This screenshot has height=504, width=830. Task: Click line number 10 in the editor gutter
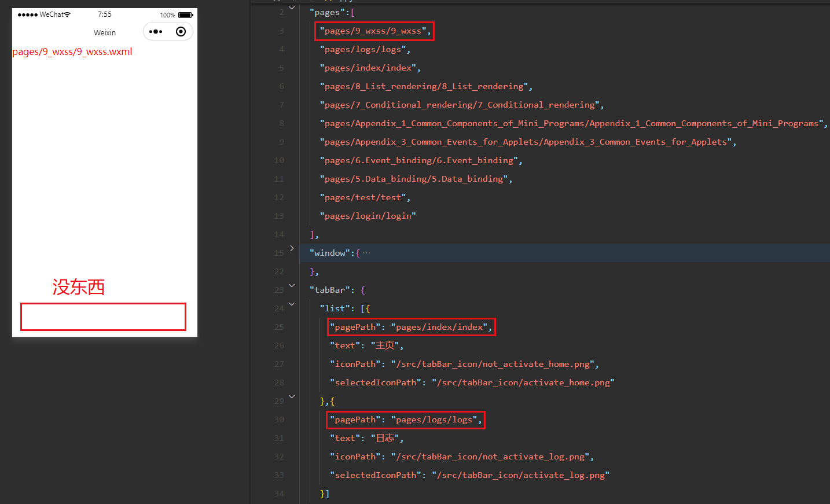click(279, 160)
